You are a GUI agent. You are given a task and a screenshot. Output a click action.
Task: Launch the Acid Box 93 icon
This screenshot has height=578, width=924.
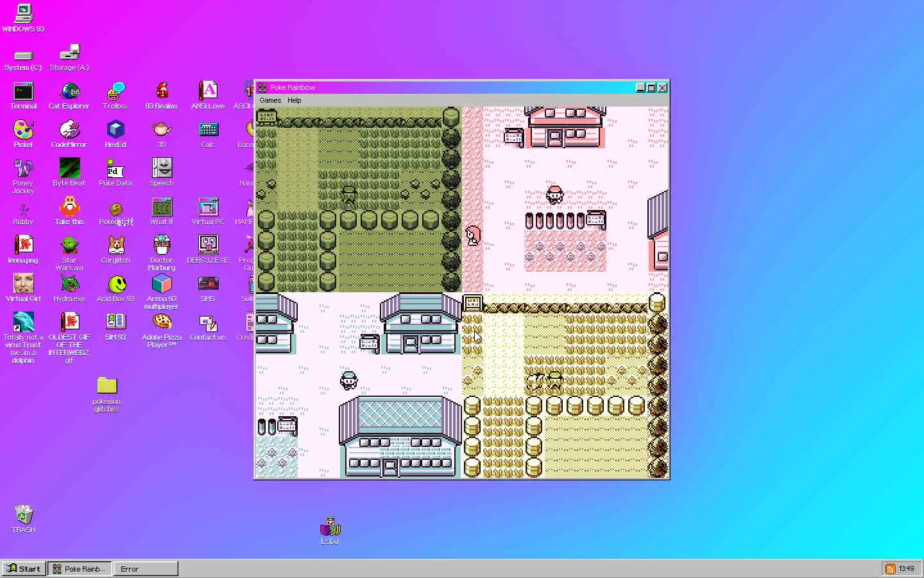coord(116,289)
